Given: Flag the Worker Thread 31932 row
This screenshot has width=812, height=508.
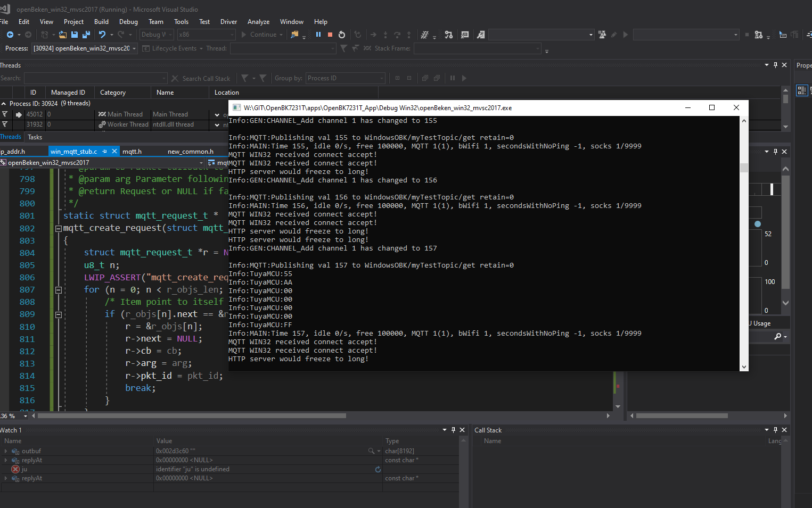Looking at the screenshot, I should point(5,124).
